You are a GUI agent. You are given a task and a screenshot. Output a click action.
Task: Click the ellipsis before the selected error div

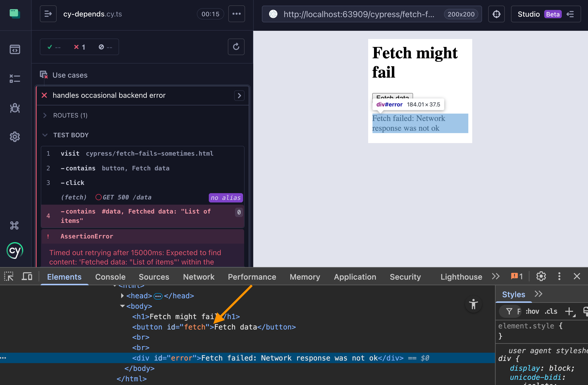(x=3, y=358)
